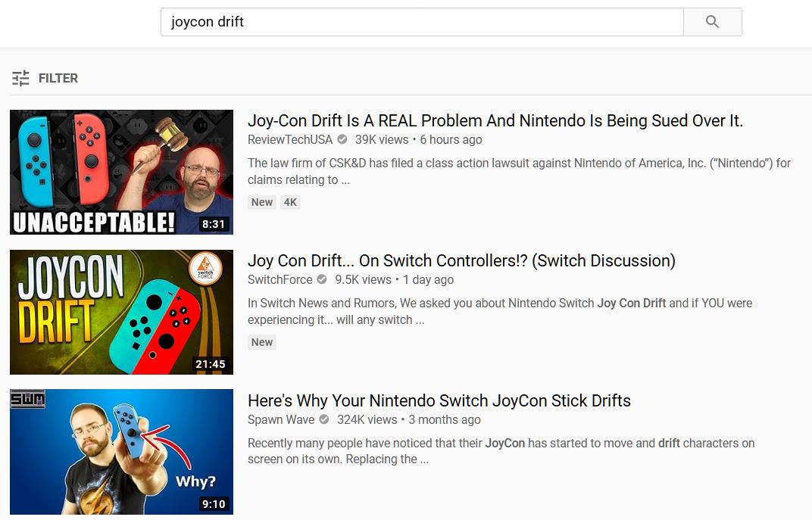The image size is (812, 520).
Task: Click the '4K' badge on the first result
Action: tap(290, 202)
